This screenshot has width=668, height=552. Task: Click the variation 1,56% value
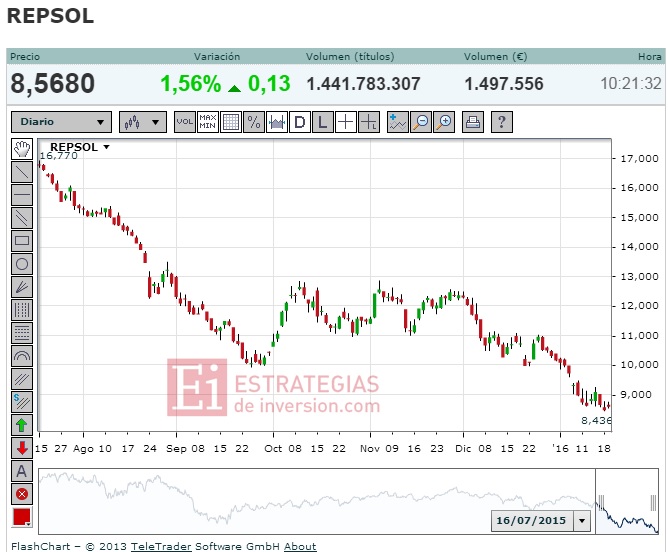(x=191, y=83)
